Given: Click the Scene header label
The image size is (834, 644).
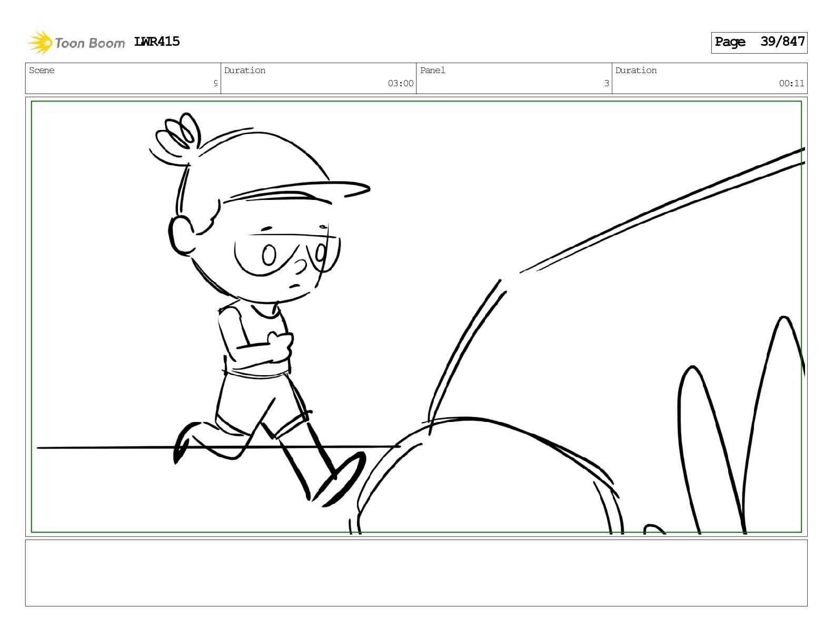Looking at the screenshot, I should pos(42,71).
